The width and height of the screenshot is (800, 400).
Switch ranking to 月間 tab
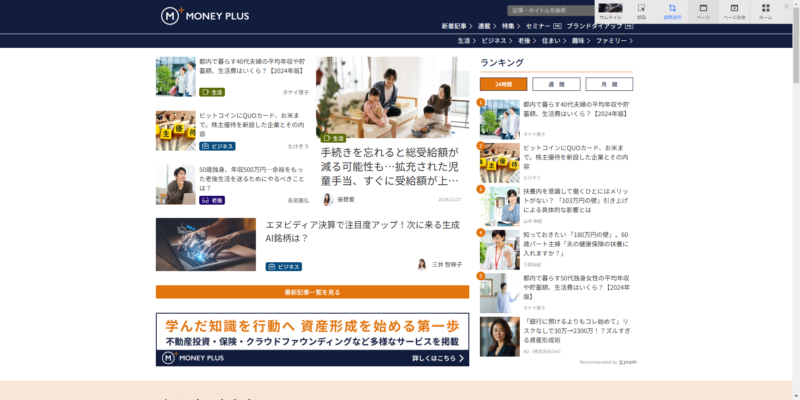coord(609,84)
